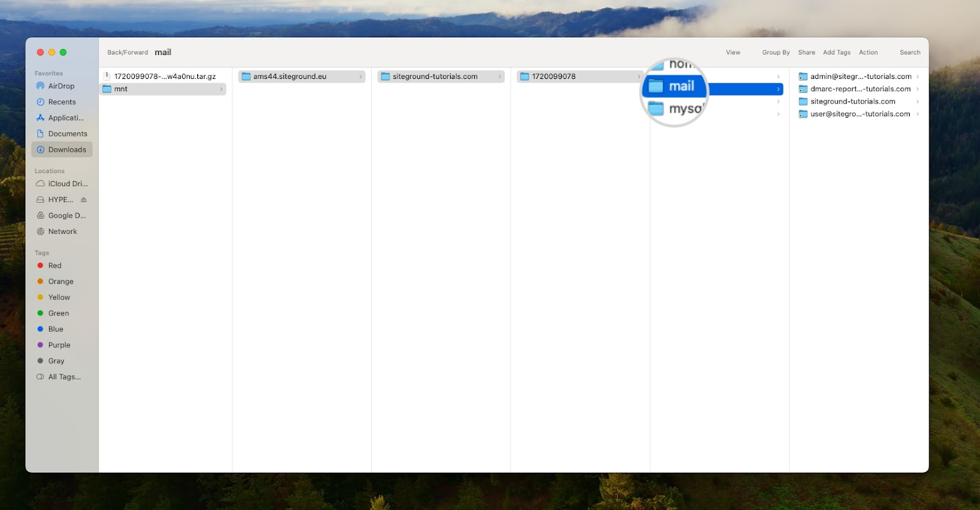The height and width of the screenshot is (510, 980).
Task: Select siteground-tutorials.com folder in third column
Action: point(441,77)
